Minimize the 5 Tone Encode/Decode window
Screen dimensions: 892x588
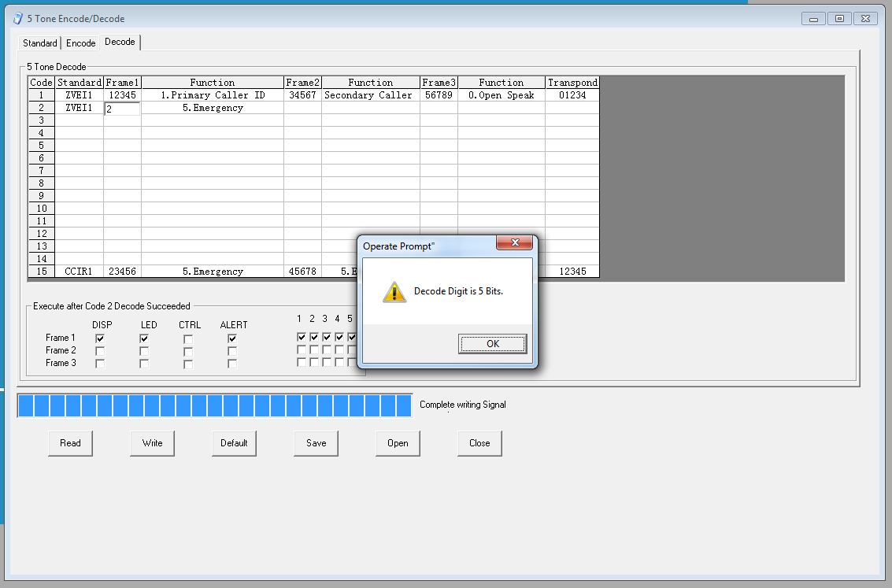[813, 18]
